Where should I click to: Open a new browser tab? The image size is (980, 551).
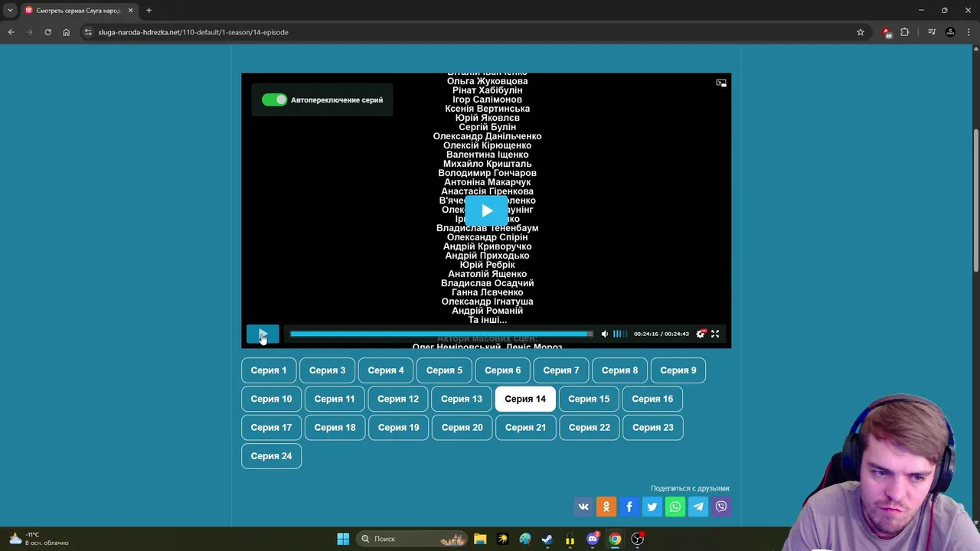click(x=149, y=11)
